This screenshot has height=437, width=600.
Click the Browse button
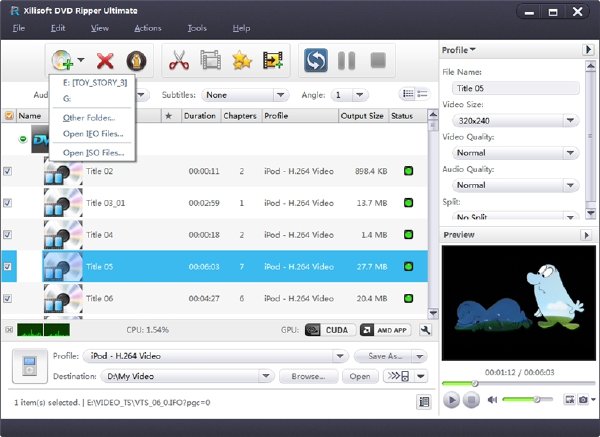pyautogui.click(x=308, y=376)
